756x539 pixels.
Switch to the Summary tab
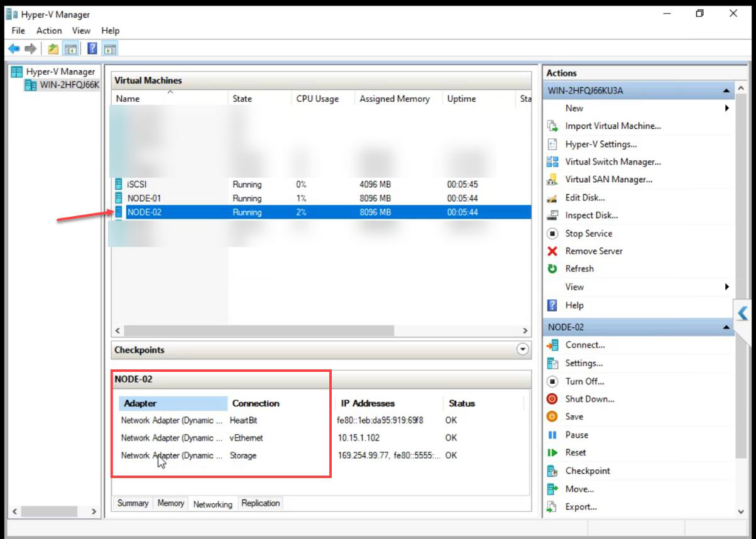tap(133, 503)
